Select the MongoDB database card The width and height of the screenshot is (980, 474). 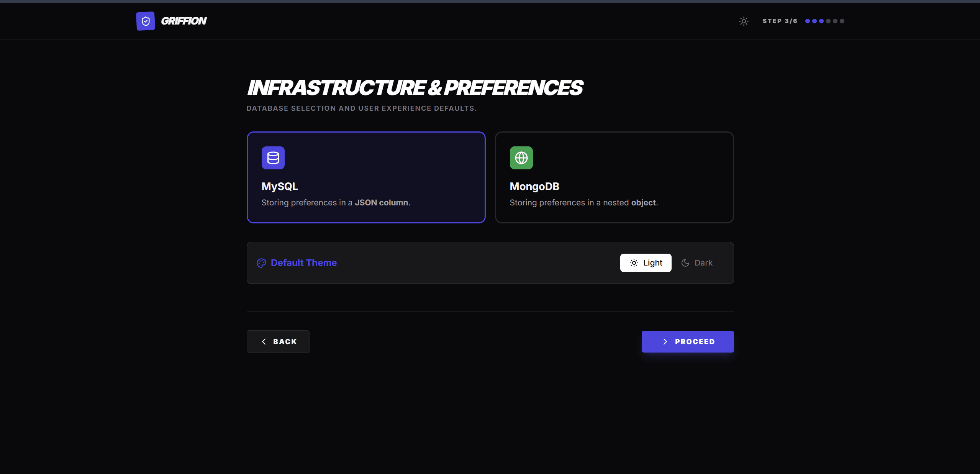tap(615, 177)
